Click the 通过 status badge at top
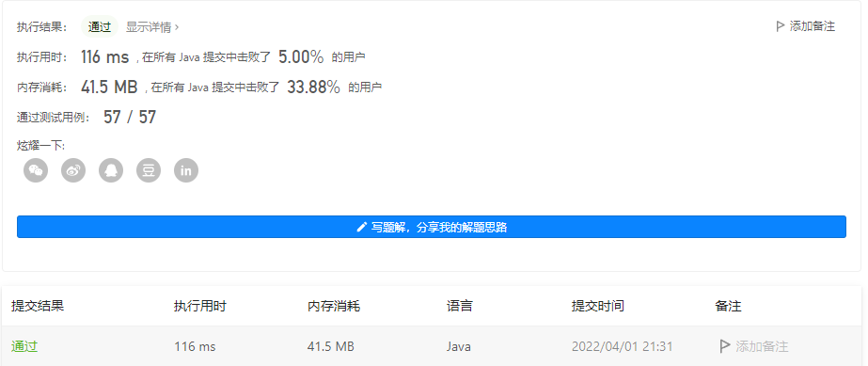Screen dimensions: 868x366 point(100,26)
